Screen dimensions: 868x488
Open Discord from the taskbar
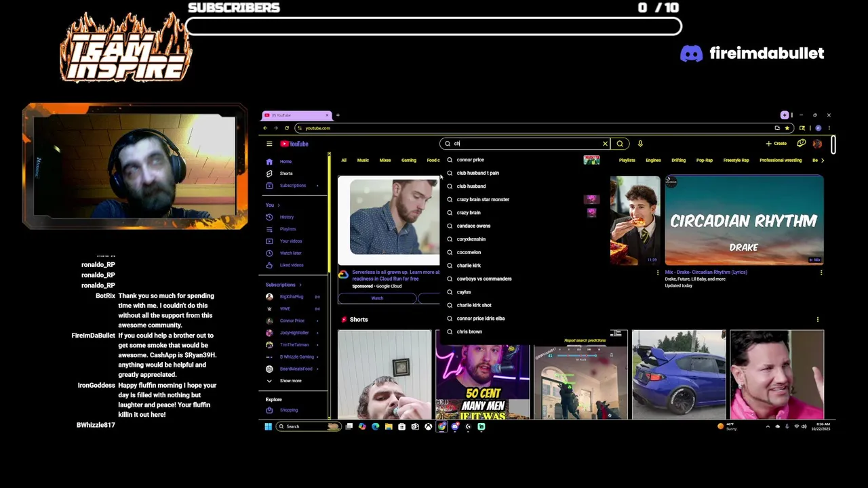(x=455, y=426)
